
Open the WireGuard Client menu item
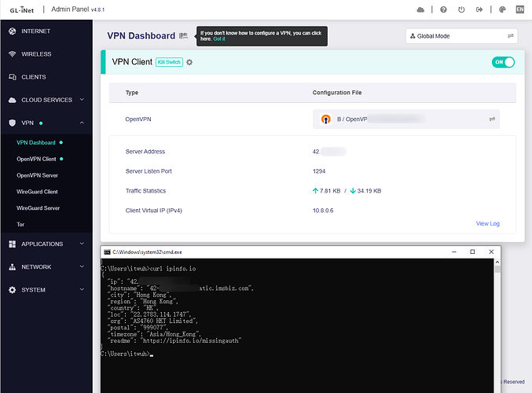[x=37, y=192]
